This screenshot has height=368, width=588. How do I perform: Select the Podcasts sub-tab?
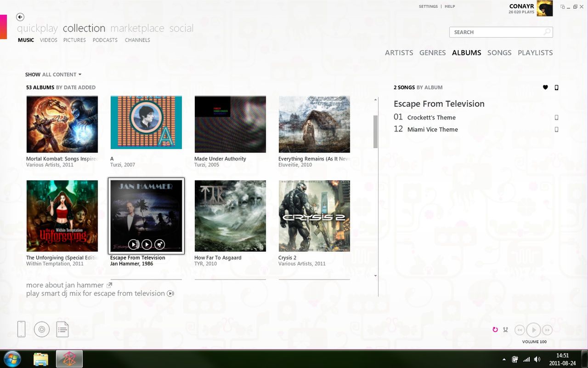105,40
